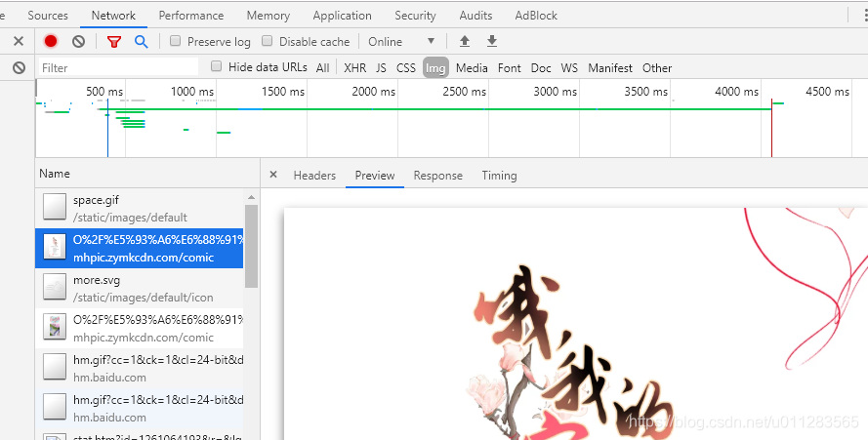Screen dimensions: 868x440
Task: Clear the network log
Action: click(x=79, y=42)
